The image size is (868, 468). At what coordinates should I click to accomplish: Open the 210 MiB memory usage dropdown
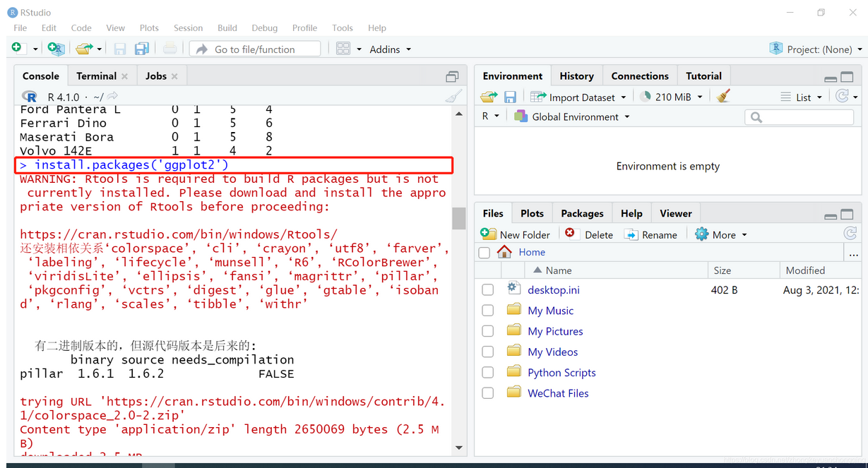click(x=671, y=97)
